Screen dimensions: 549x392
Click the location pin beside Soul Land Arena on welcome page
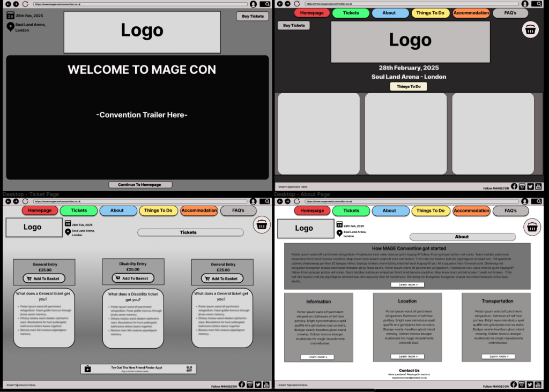(10, 27)
